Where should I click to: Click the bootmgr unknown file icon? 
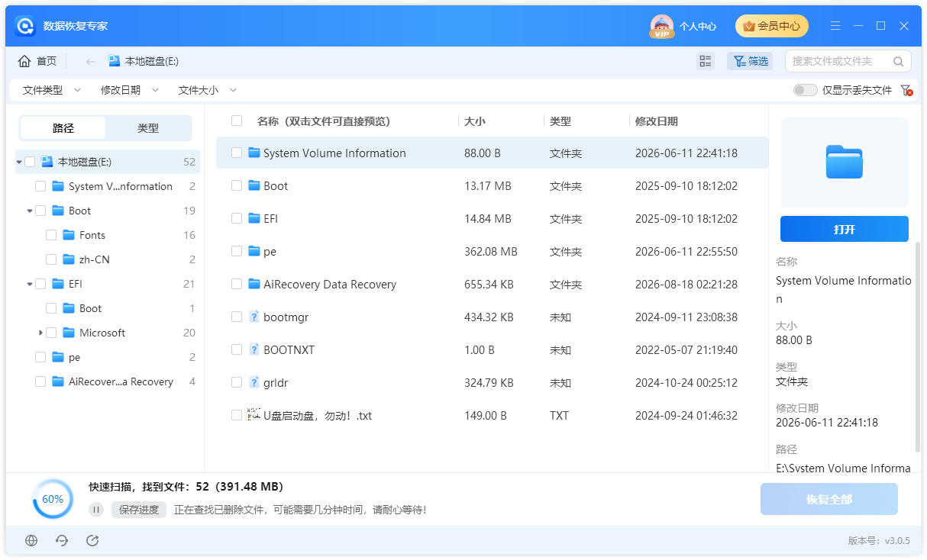pyautogui.click(x=254, y=317)
